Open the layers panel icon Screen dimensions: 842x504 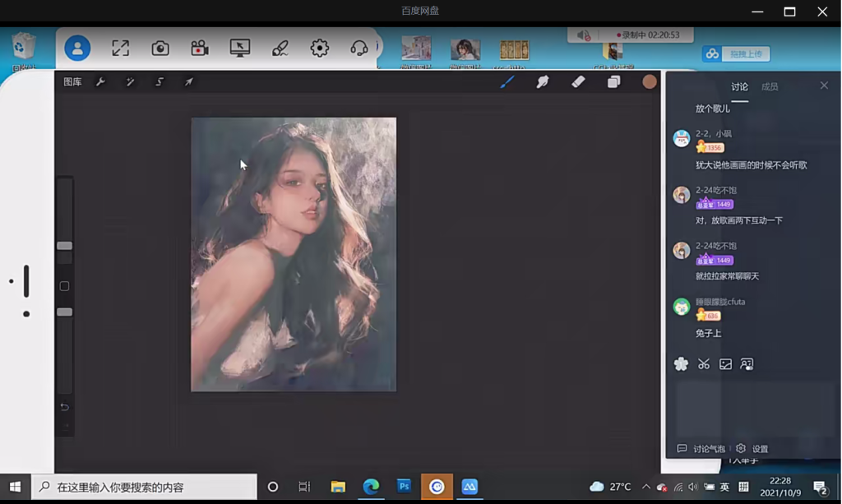pyautogui.click(x=613, y=81)
